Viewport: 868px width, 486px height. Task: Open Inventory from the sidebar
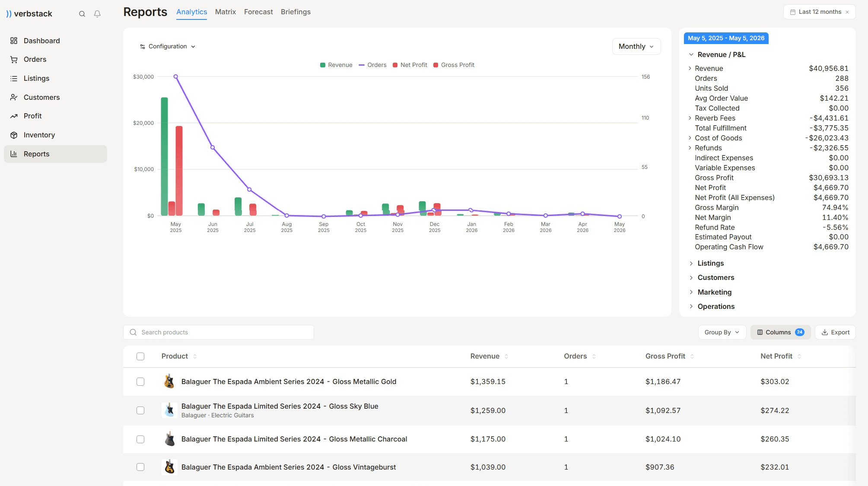point(55,135)
